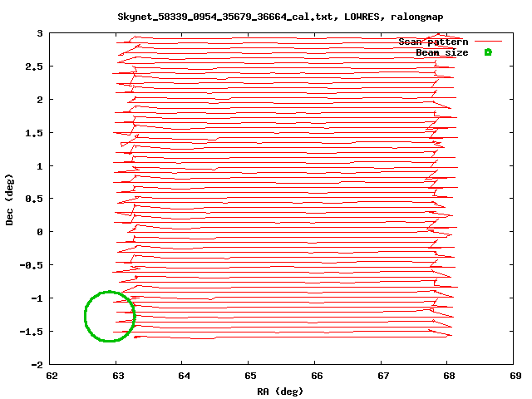
Task: Click the RA axis tick label 65
Action: coord(250,376)
